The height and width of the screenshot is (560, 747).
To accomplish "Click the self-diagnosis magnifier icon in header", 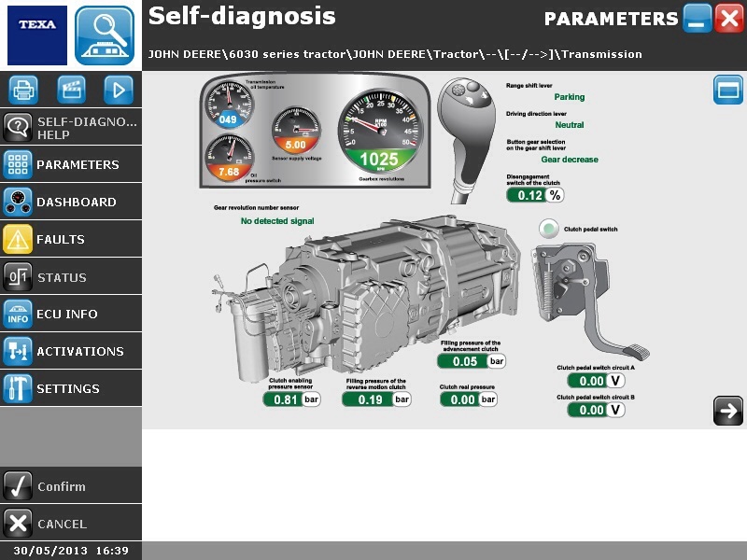I will [x=105, y=35].
